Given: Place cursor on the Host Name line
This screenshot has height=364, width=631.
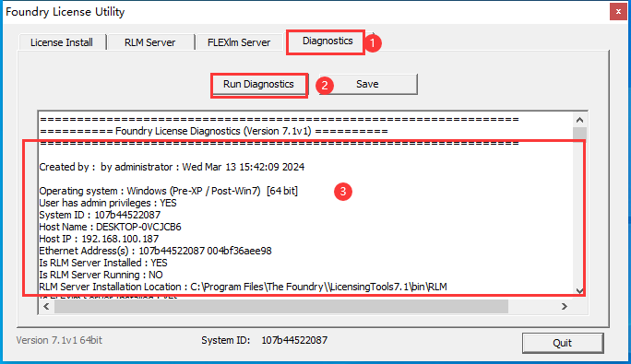Looking at the screenshot, I should click(111, 227).
